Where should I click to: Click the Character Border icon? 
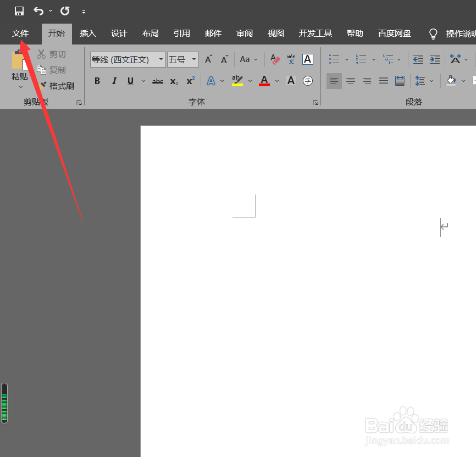[307, 59]
